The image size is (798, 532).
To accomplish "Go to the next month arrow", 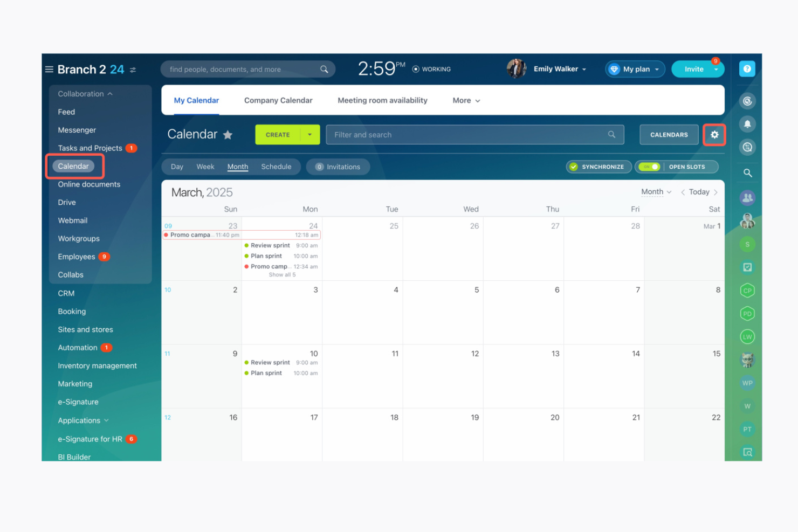I will point(716,192).
